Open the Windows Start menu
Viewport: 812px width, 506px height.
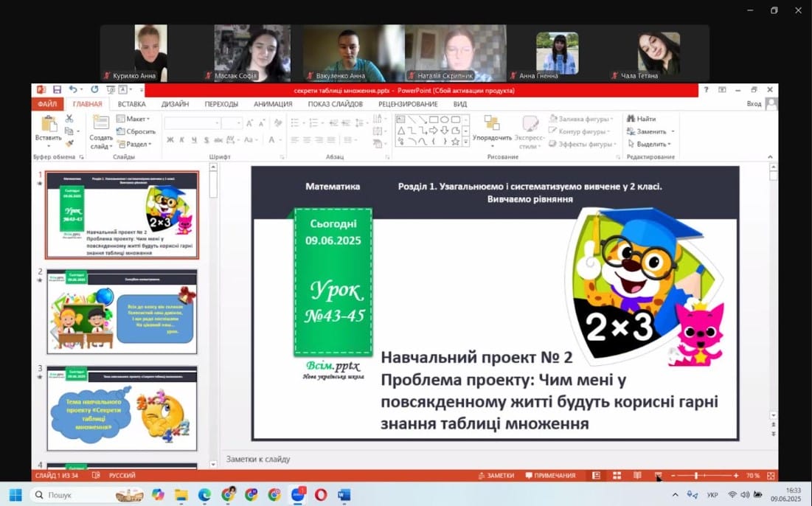point(15,495)
